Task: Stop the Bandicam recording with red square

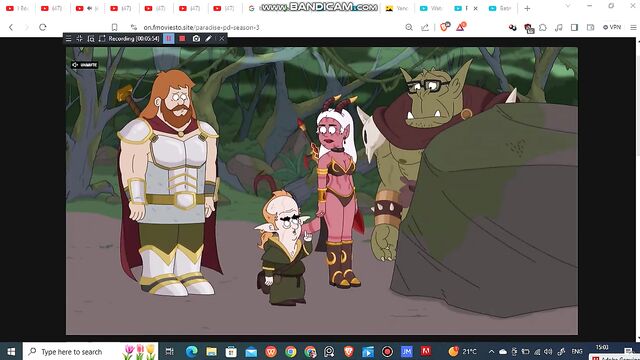Action: pyautogui.click(x=182, y=38)
